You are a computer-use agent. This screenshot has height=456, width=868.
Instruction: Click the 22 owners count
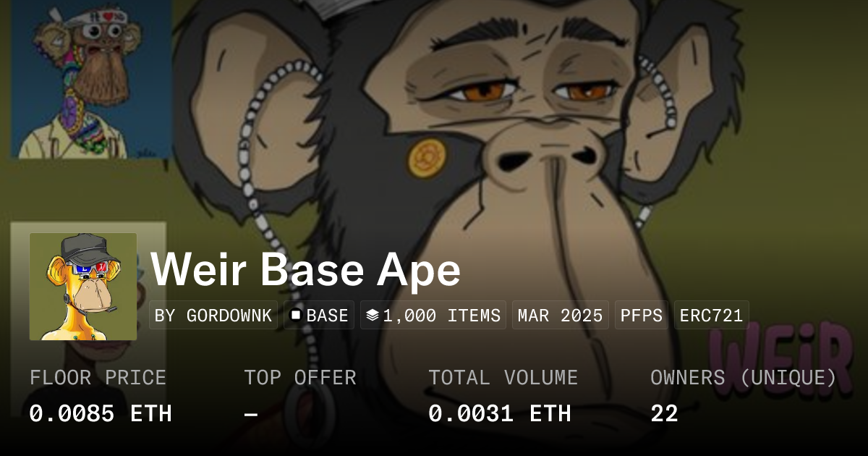click(664, 414)
